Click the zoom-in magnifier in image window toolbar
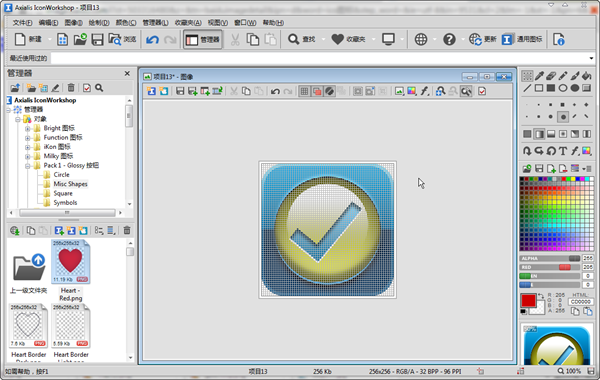 click(440, 91)
